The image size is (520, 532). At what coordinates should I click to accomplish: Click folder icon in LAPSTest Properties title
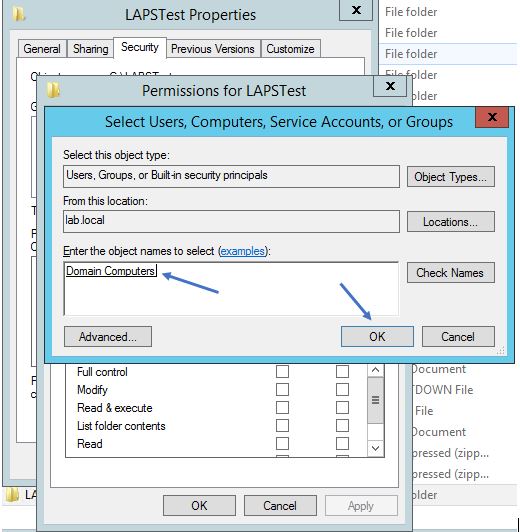coord(19,14)
